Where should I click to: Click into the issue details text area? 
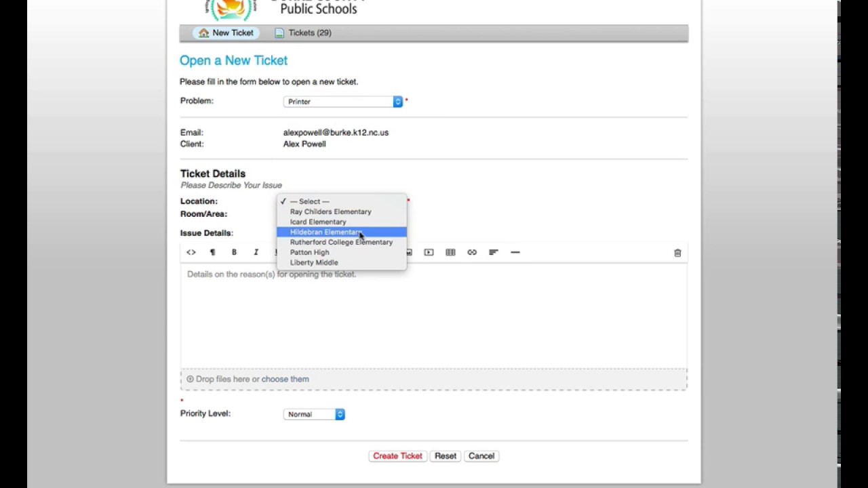[x=433, y=315]
